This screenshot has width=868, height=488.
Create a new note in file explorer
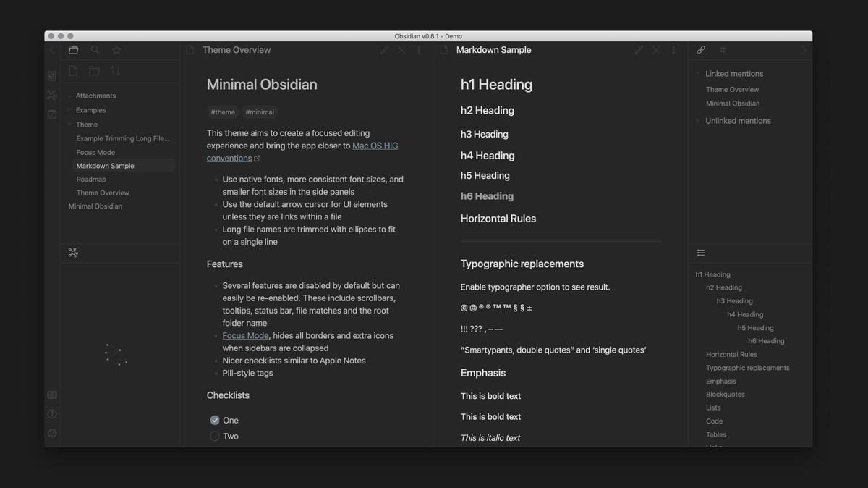73,71
